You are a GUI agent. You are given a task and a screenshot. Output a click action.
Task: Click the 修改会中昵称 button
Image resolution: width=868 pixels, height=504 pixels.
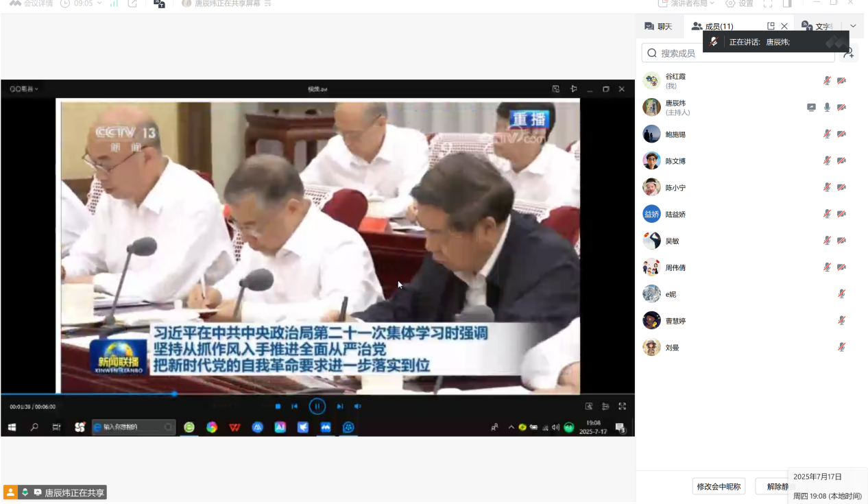tap(718, 486)
